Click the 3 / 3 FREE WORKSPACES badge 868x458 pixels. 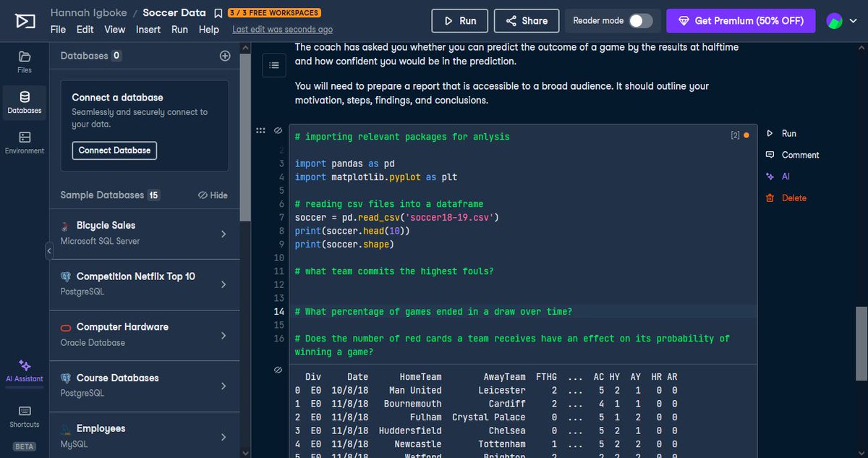(x=274, y=13)
